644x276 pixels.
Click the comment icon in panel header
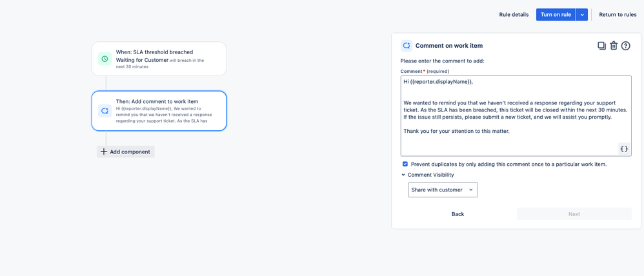coord(407,46)
